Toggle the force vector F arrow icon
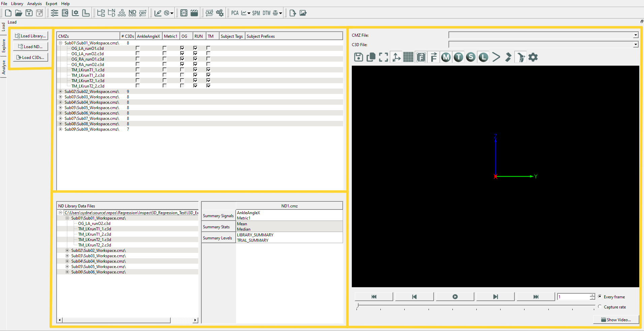 pos(434,57)
